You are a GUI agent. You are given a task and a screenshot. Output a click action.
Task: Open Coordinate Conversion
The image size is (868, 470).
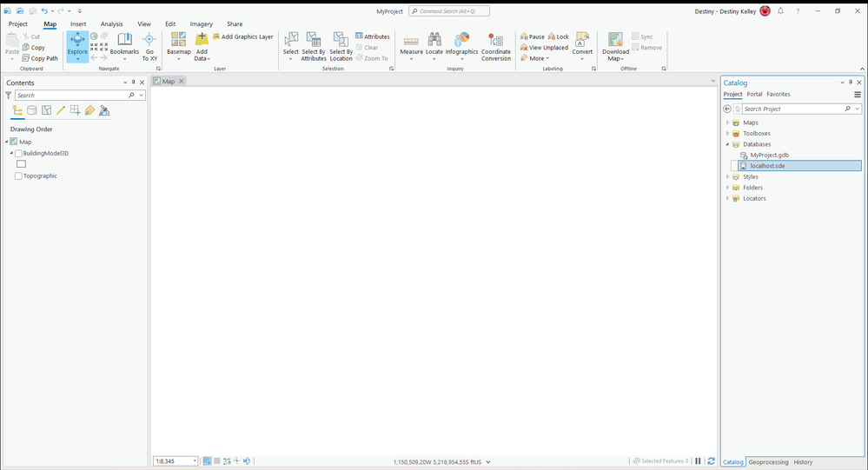click(x=496, y=47)
